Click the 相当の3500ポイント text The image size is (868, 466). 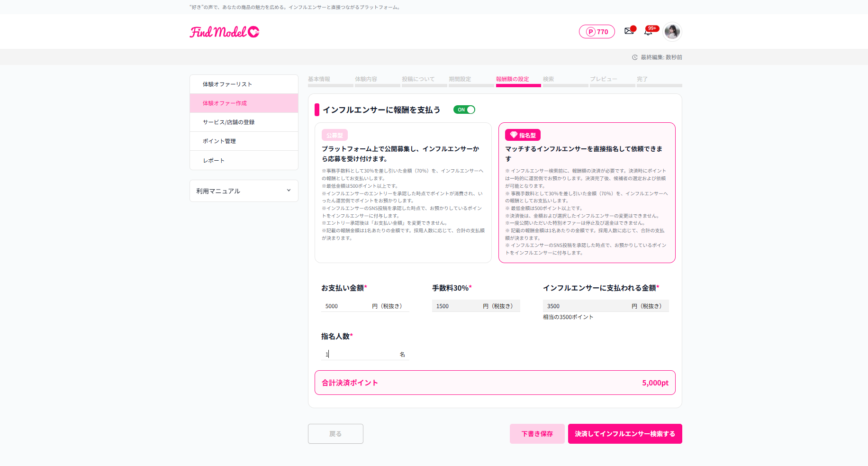pos(568,317)
